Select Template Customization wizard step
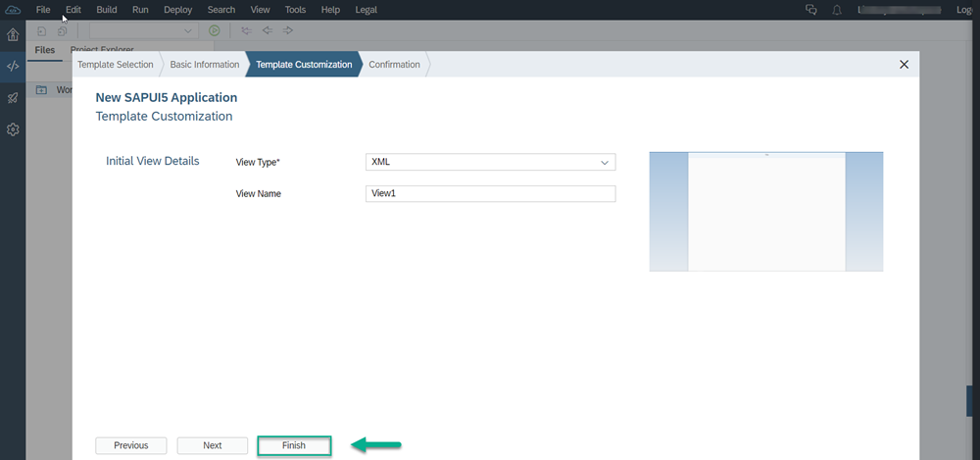Image resolution: width=980 pixels, height=460 pixels. (x=304, y=65)
